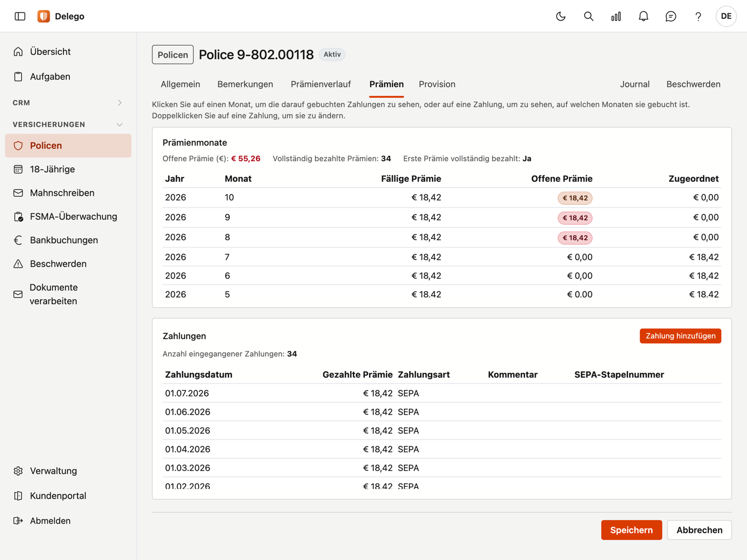Click open premium badge for month 10

point(575,198)
